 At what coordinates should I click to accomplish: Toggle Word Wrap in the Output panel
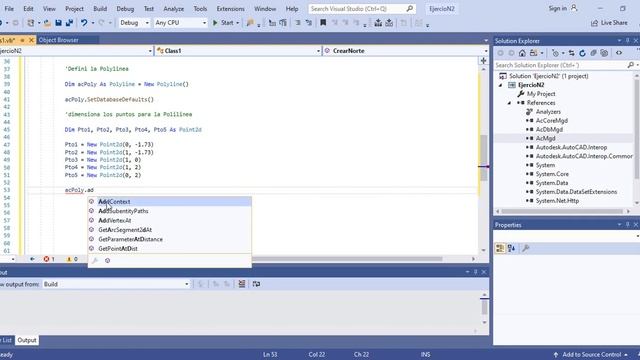(x=256, y=284)
